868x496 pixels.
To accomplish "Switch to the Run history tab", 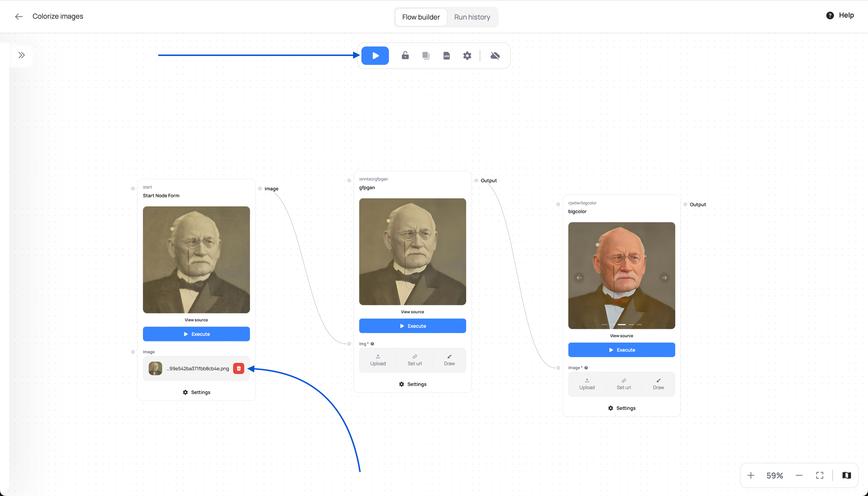I will click(472, 17).
